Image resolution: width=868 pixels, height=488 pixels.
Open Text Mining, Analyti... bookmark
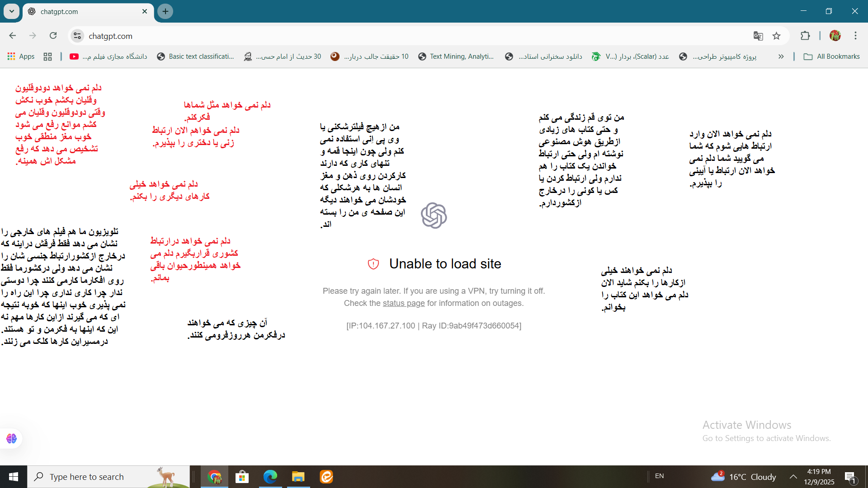[x=456, y=56]
